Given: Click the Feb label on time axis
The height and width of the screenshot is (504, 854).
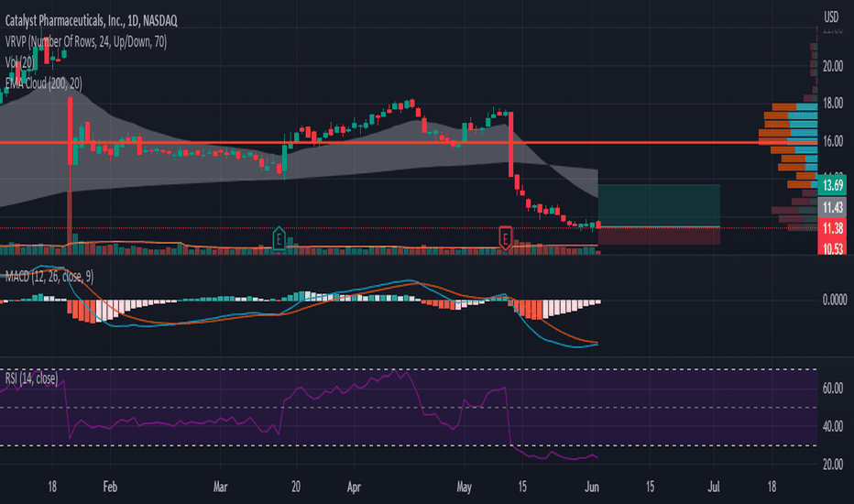Looking at the screenshot, I should [x=110, y=487].
